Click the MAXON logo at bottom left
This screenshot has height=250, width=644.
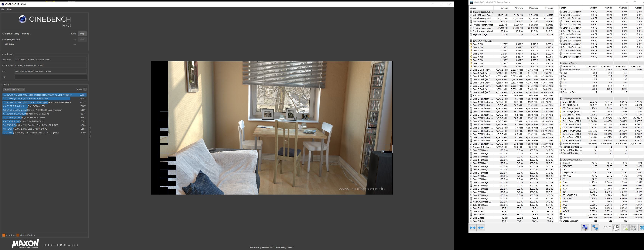pos(25,244)
